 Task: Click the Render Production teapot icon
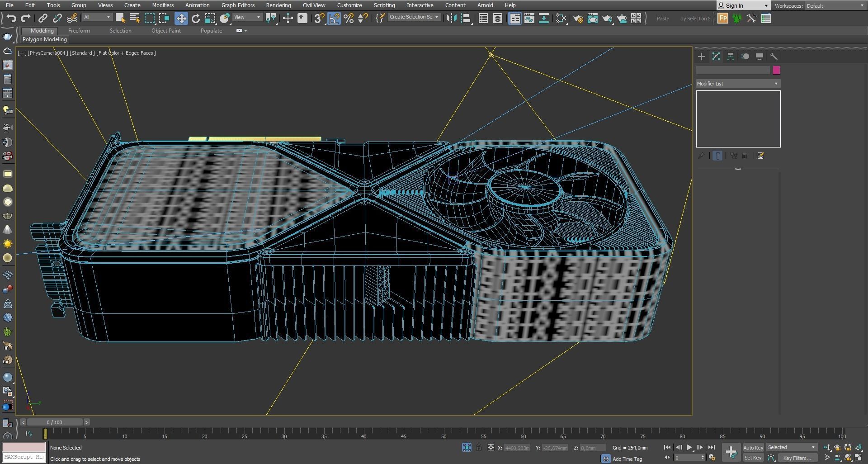pyautogui.click(x=607, y=18)
